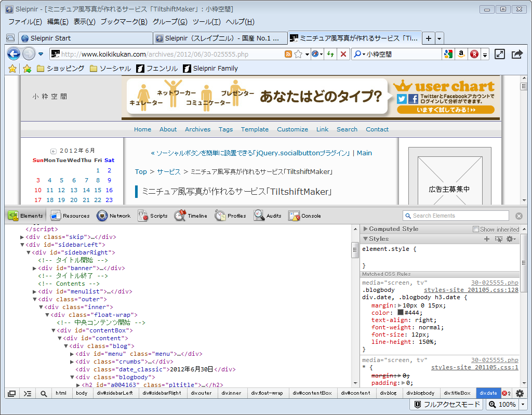Switch to the Sleipnir Start tab
This screenshot has height=415, width=532.
pyautogui.click(x=86, y=38)
